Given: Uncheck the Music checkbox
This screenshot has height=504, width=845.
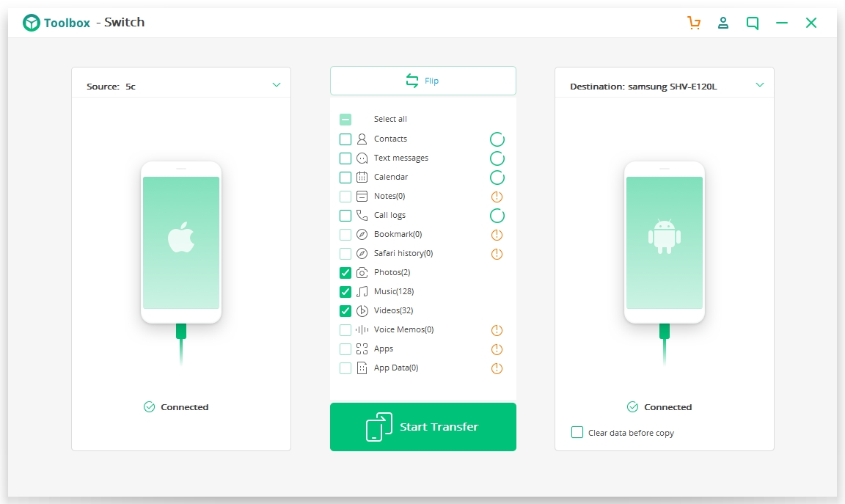Looking at the screenshot, I should pyautogui.click(x=345, y=292).
